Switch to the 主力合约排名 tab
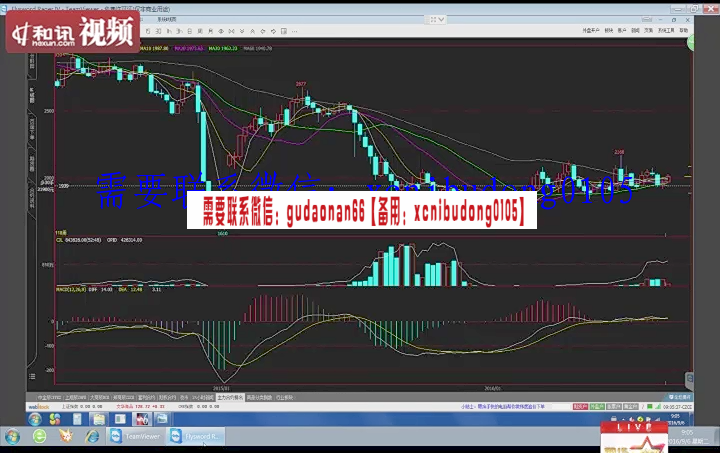Screen dimensions: 723x453 click(230, 397)
